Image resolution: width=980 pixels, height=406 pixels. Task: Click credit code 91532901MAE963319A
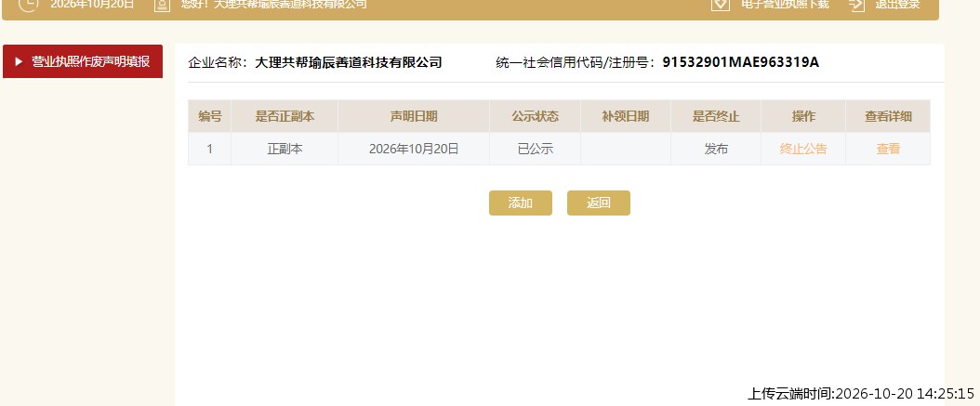[x=741, y=62]
